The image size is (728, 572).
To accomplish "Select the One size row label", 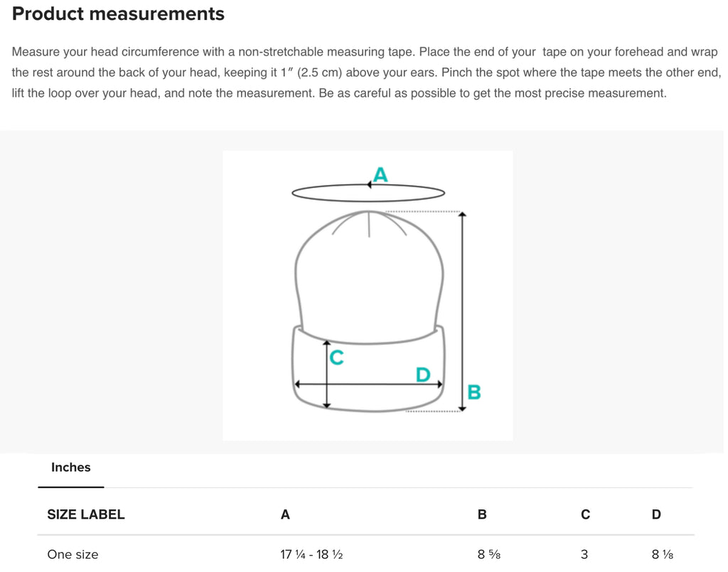I will point(73,555).
